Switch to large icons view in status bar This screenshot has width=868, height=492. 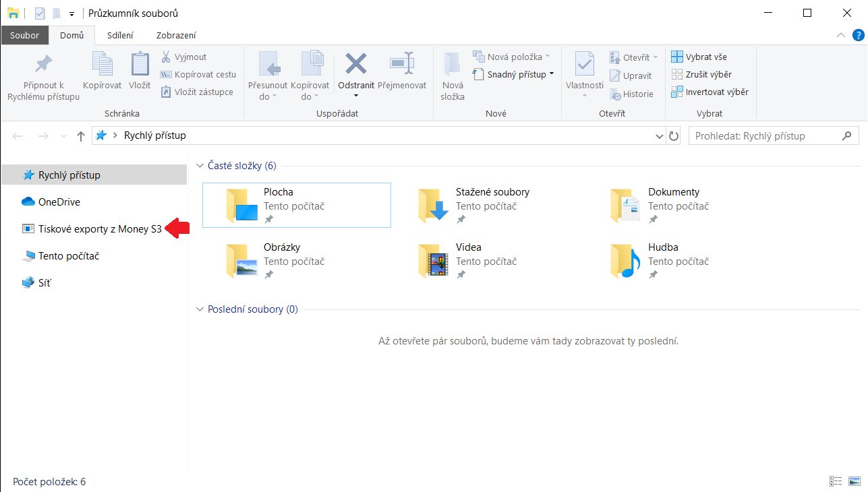coord(855,481)
